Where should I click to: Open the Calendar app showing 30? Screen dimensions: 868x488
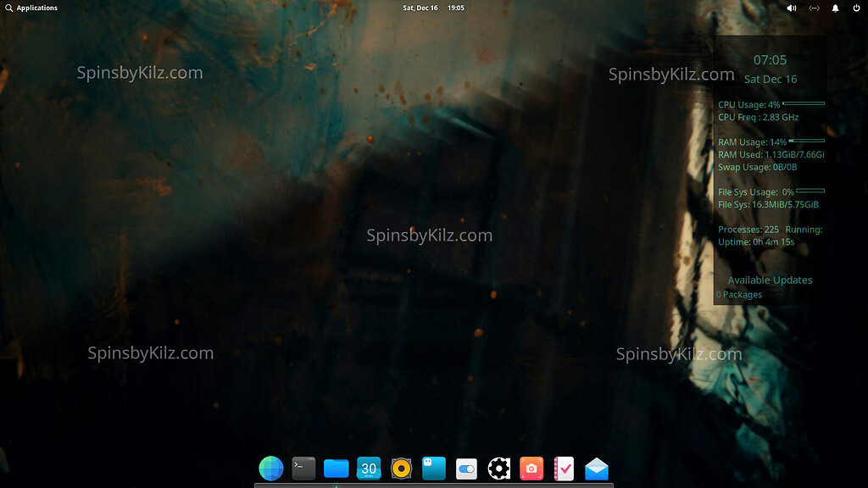pos(368,468)
